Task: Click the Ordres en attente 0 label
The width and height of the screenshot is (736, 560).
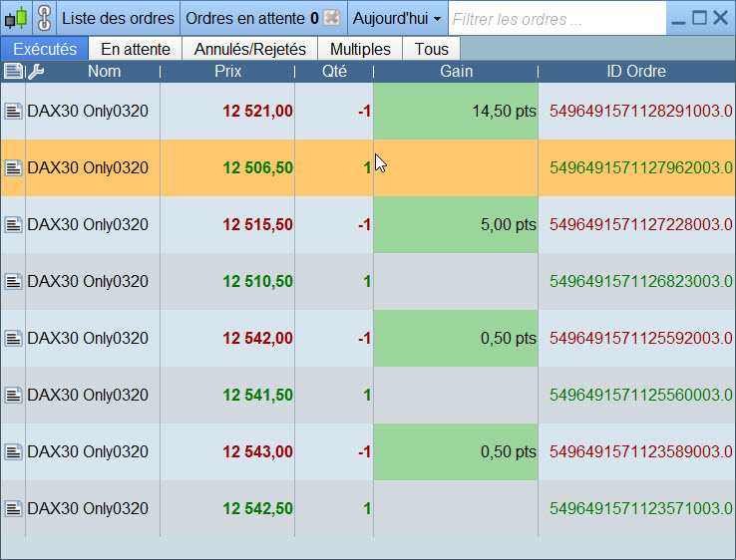Action: point(252,18)
